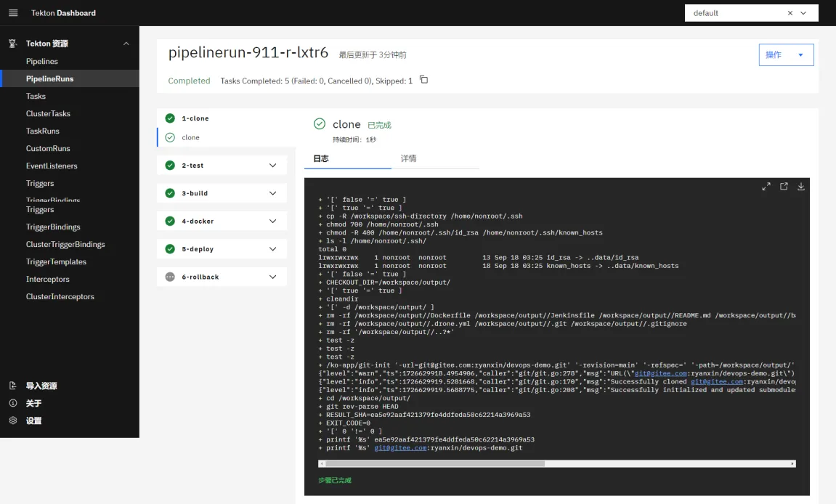Click the Completed status label
This screenshot has height=504, width=836.
click(190, 81)
